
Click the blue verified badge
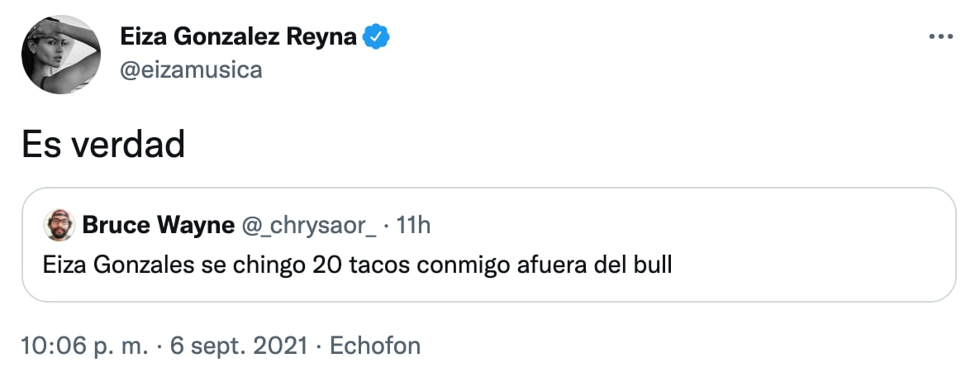(378, 36)
